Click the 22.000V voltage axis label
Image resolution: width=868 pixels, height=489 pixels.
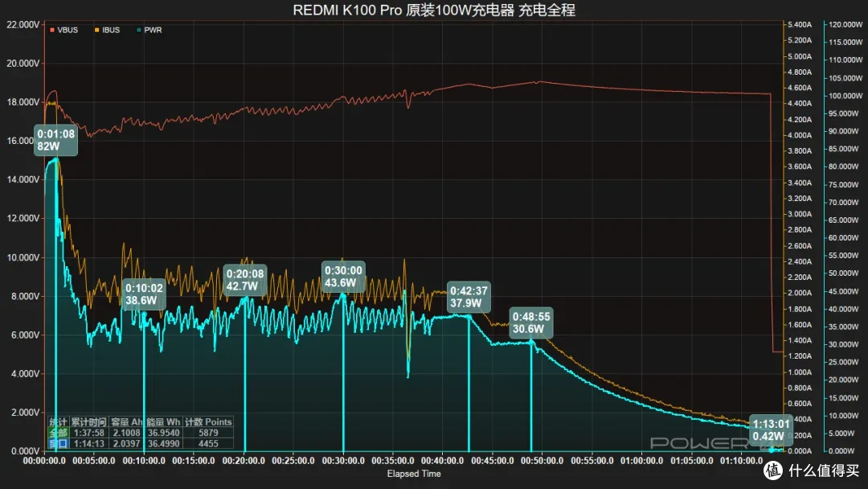(23, 25)
